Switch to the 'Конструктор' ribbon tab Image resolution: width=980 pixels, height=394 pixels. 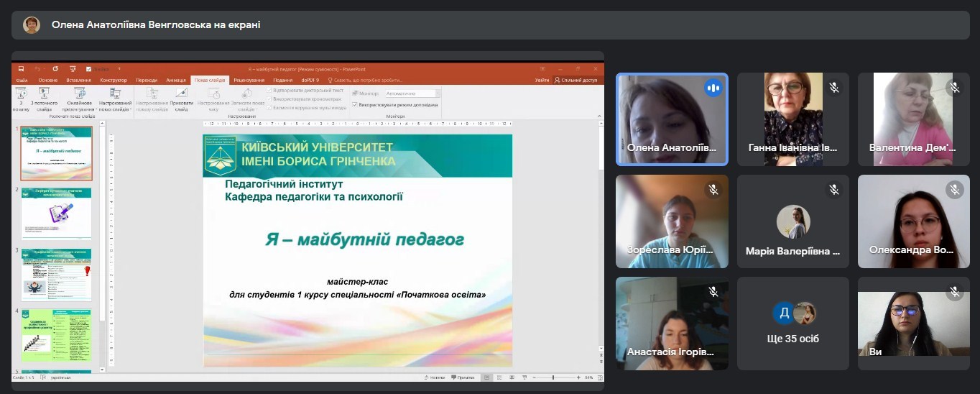(114, 80)
